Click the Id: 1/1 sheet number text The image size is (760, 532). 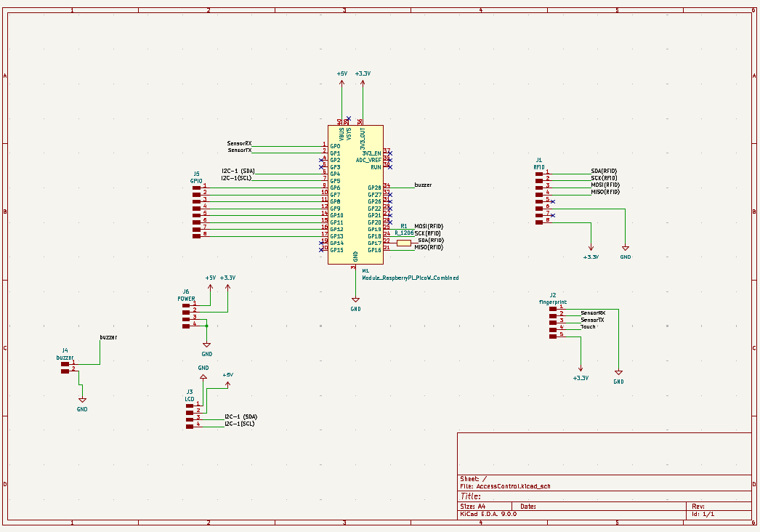pyautogui.click(x=703, y=514)
